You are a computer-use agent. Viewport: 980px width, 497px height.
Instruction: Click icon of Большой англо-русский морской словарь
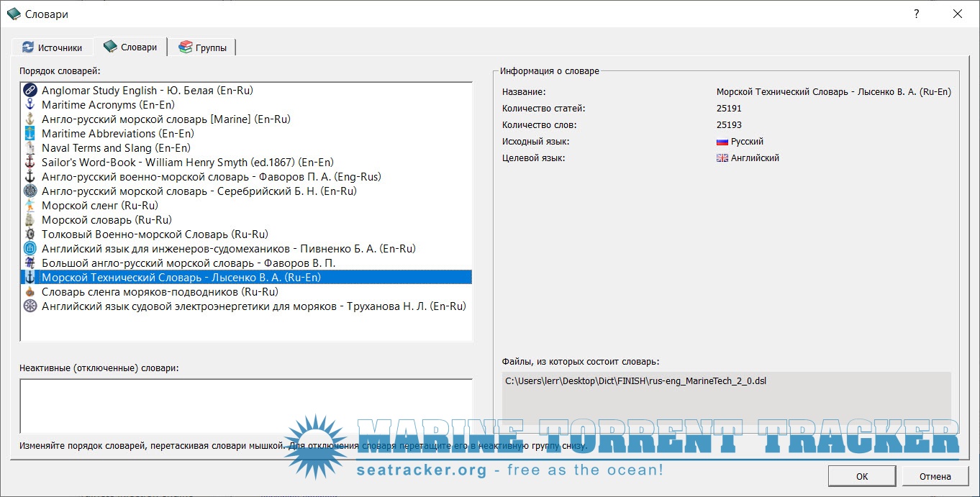point(30,263)
